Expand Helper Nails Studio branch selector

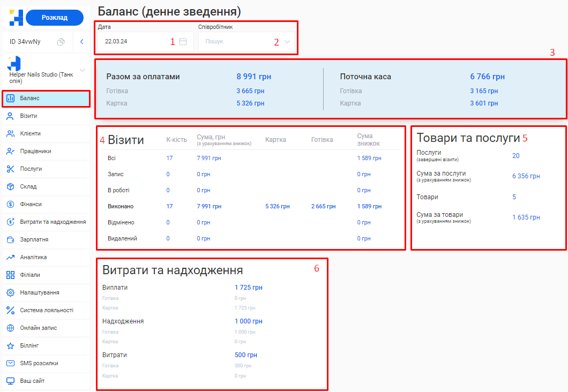click(82, 70)
